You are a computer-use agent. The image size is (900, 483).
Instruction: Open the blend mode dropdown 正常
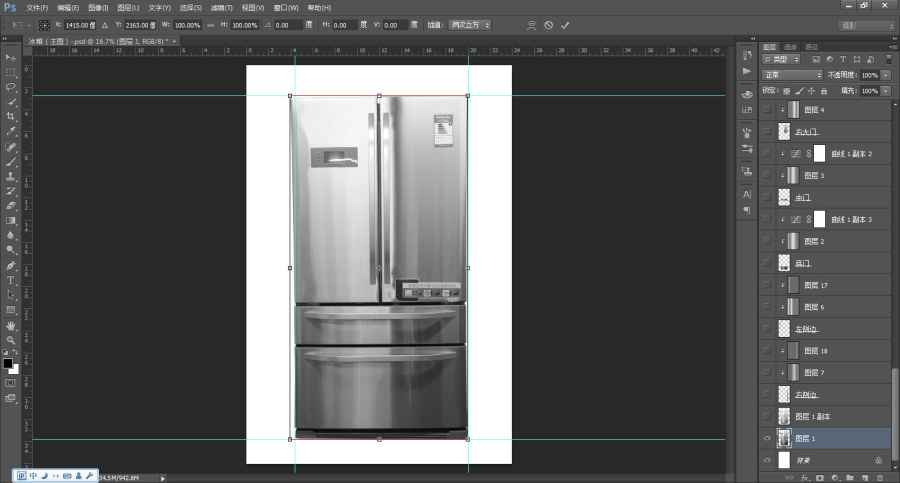pos(792,75)
